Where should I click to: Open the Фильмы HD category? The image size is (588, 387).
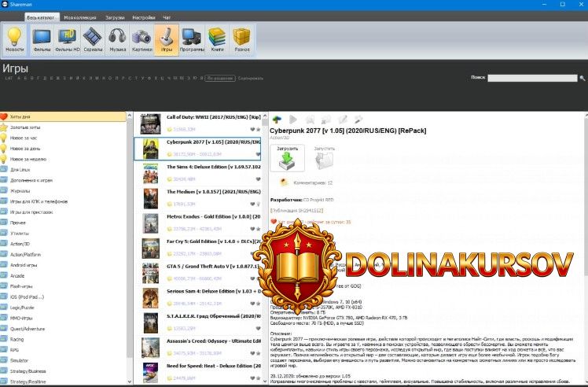tap(68, 39)
